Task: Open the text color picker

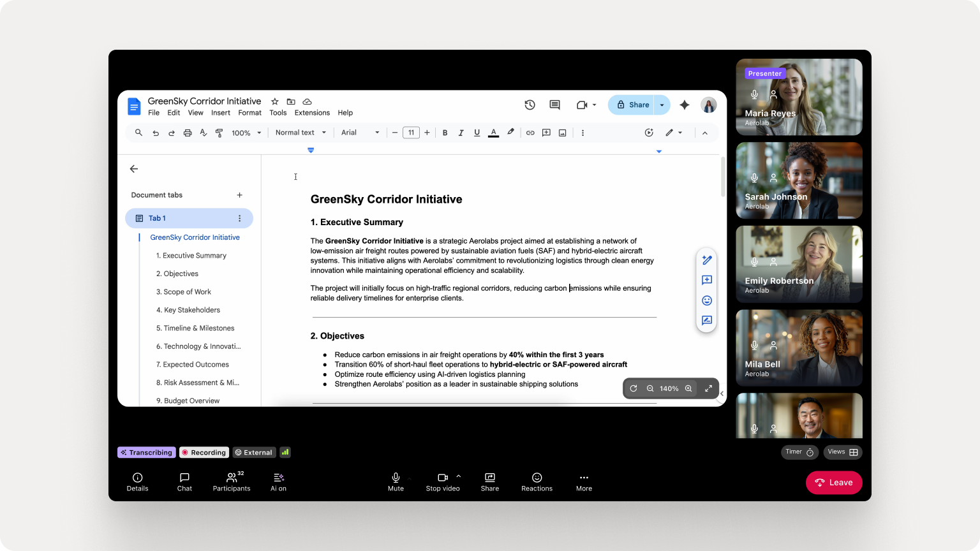Action: click(493, 133)
